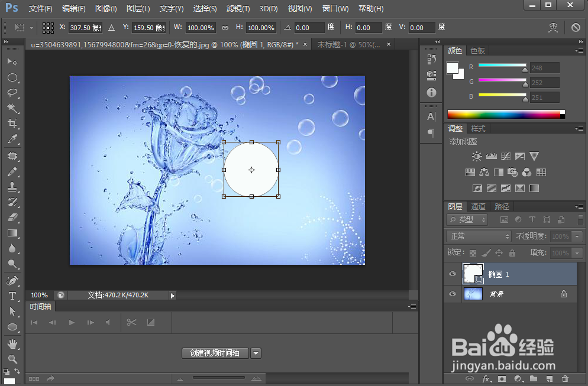This screenshot has width=588, height=386.
Task: Click the Curves adjustment icon
Action: coord(506,156)
